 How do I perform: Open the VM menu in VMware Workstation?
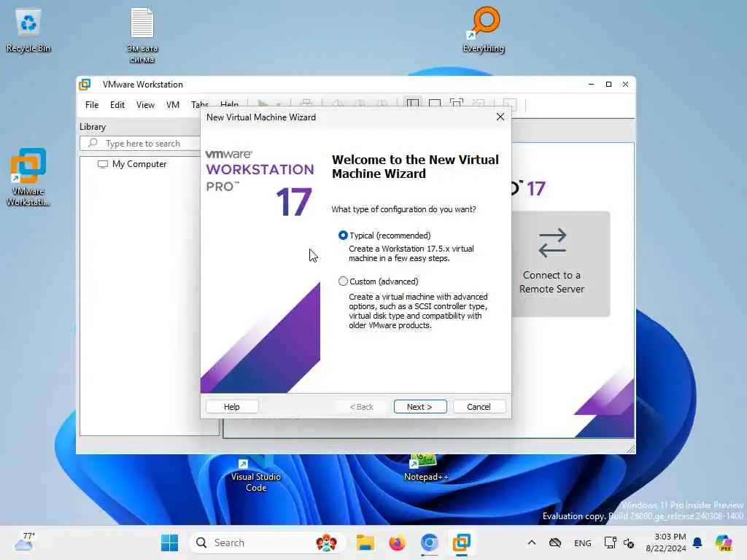pos(172,105)
